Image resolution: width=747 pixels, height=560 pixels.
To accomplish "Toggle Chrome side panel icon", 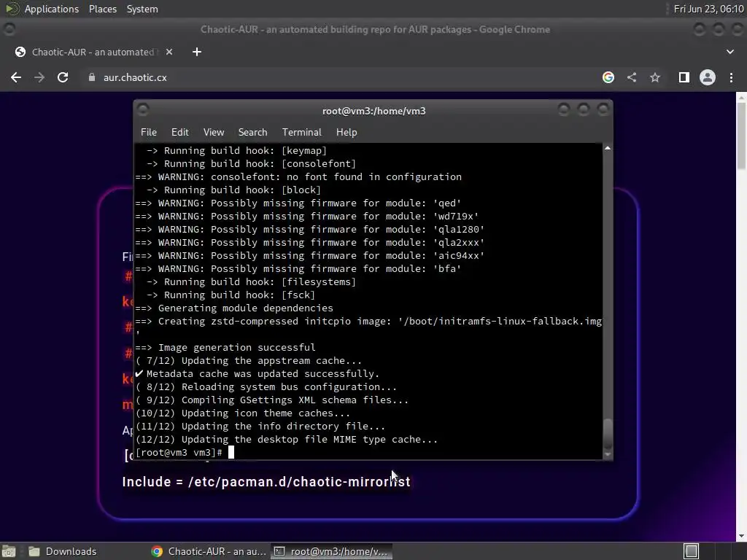I will click(x=684, y=77).
